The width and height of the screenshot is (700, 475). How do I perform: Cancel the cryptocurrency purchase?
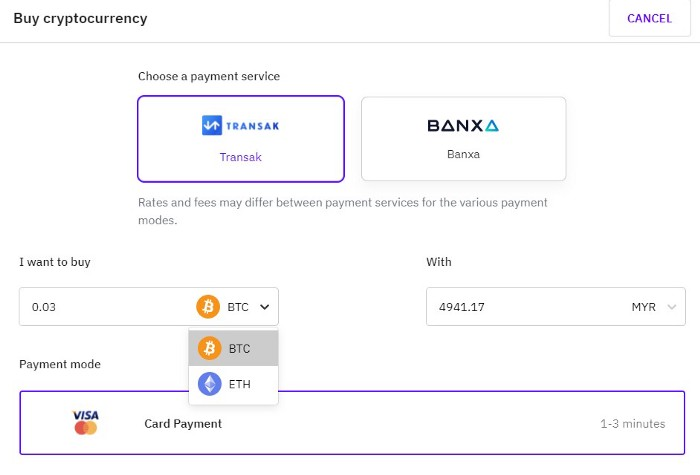tap(650, 18)
